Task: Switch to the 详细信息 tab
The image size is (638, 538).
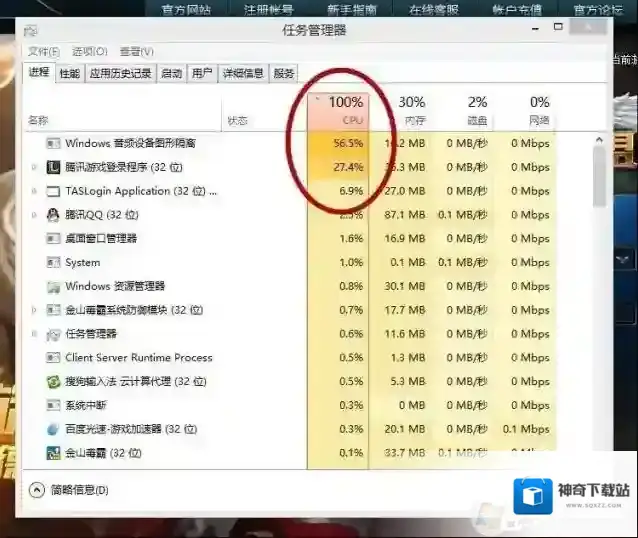Action: pos(243,73)
